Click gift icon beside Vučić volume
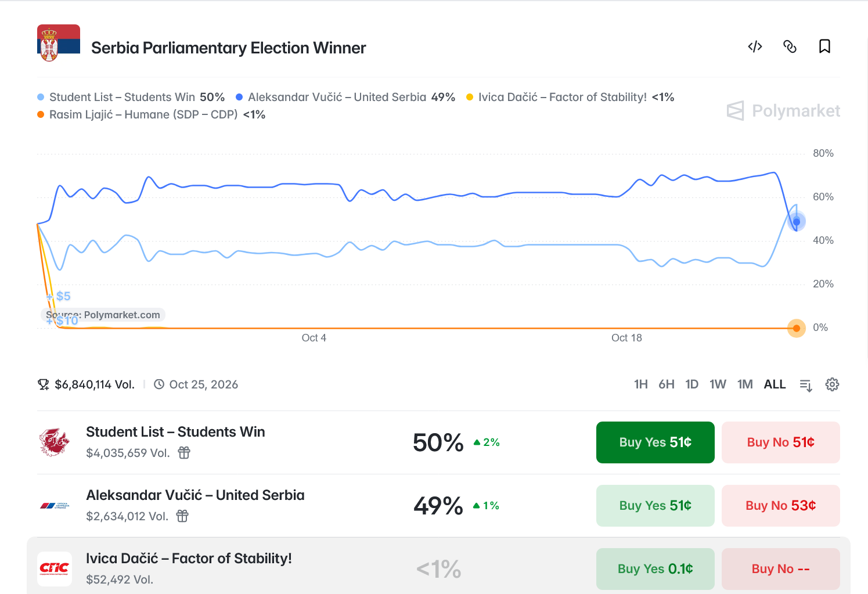Screen dimensions: 868x594 click(182, 516)
